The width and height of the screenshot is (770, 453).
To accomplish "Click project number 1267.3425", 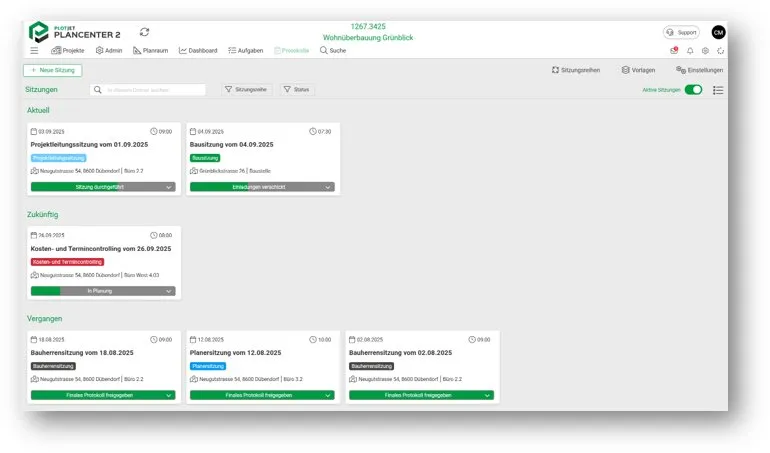I will (368, 27).
